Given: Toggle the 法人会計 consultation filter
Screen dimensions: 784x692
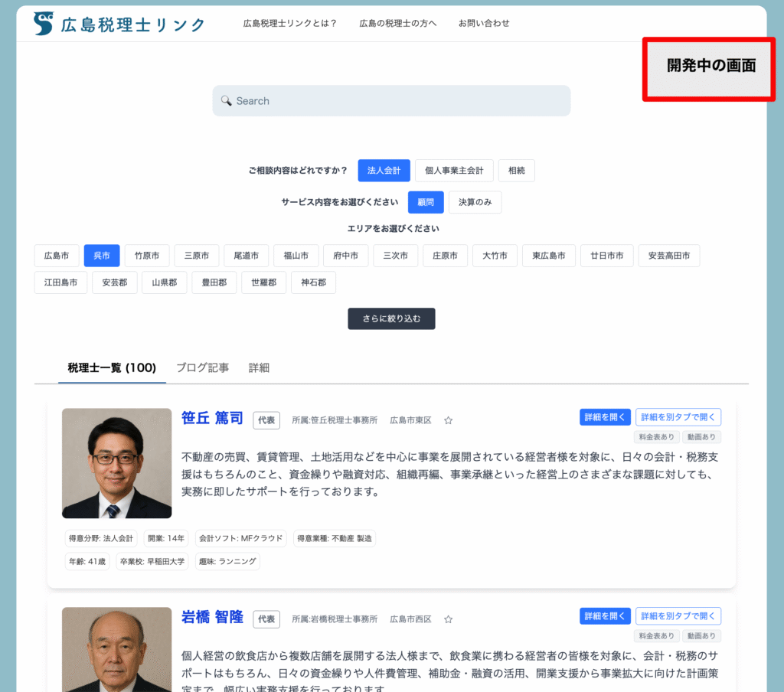Looking at the screenshot, I should coord(384,171).
